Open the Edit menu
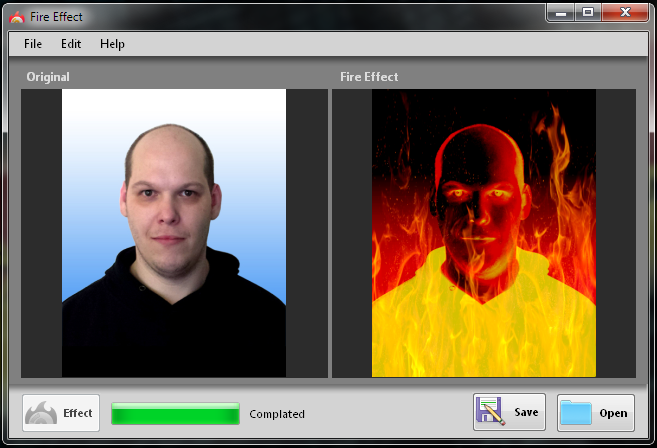 (71, 44)
